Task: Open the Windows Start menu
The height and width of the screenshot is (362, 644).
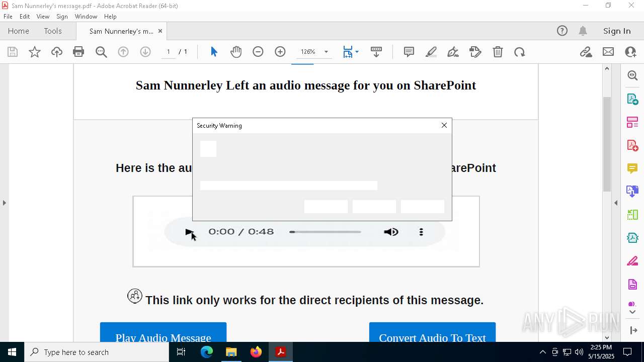Action: click(12, 352)
